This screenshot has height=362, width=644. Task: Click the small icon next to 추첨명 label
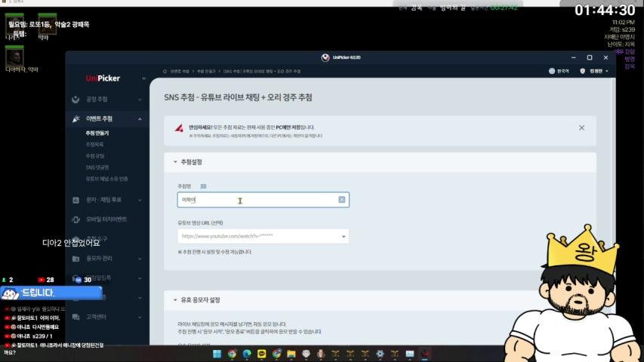click(203, 186)
